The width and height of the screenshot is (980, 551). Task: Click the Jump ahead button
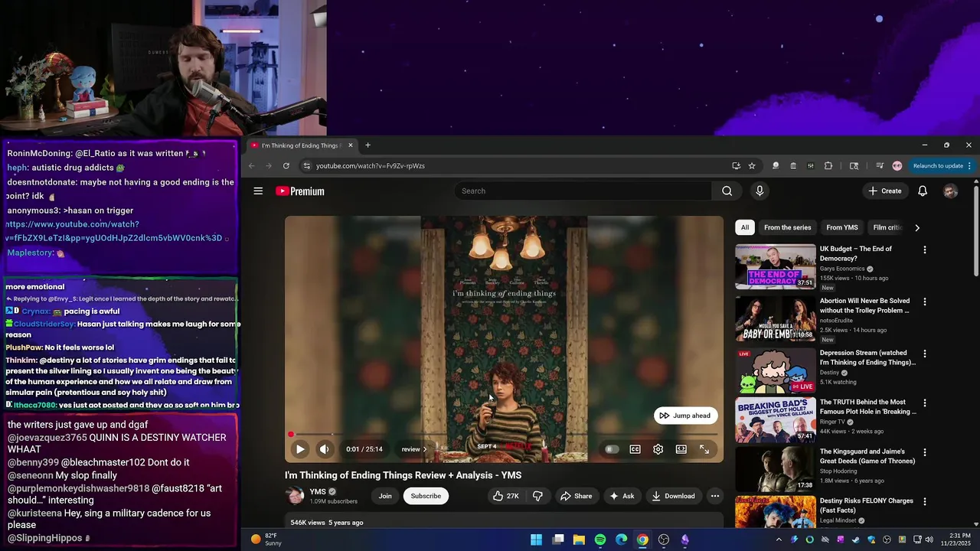(x=685, y=416)
